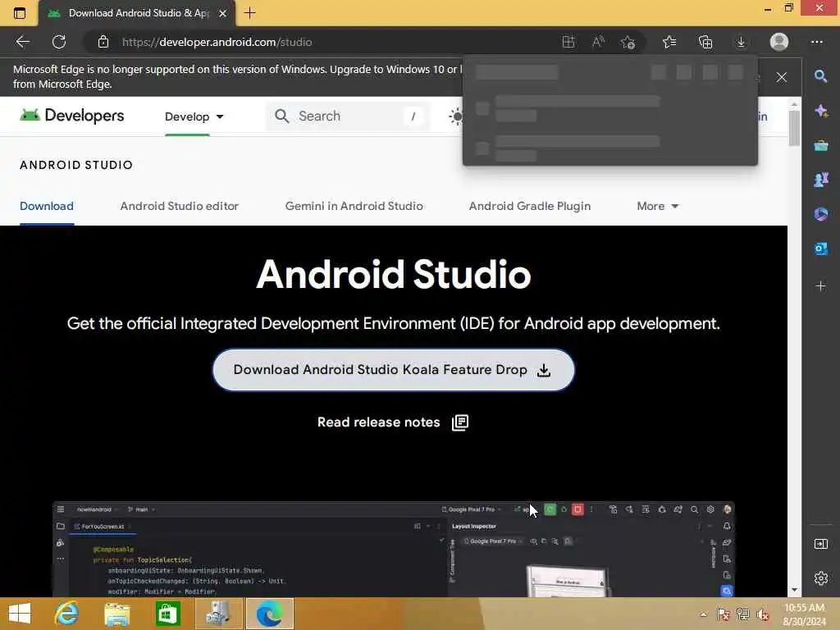Image resolution: width=840 pixels, height=630 pixels.
Task: Open the sidebar Copilot sparkle icon
Action: click(820, 111)
